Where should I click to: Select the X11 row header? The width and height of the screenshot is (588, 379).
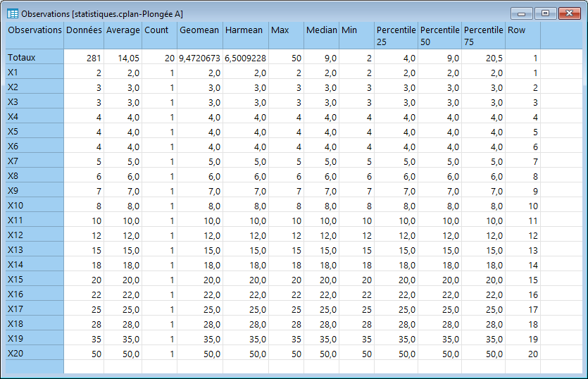point(35,220)
